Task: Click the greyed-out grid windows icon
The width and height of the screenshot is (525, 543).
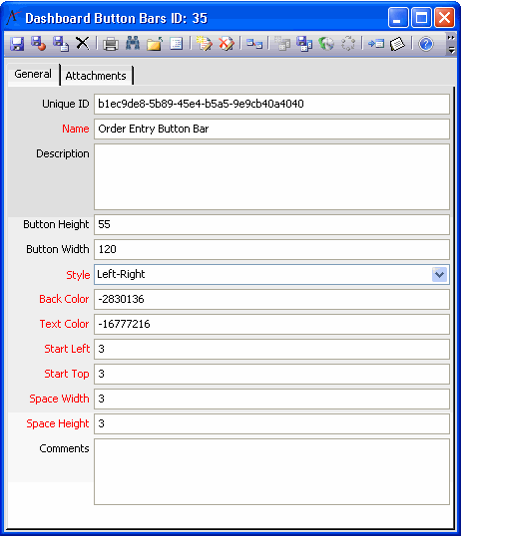Action: click(282, 44)
